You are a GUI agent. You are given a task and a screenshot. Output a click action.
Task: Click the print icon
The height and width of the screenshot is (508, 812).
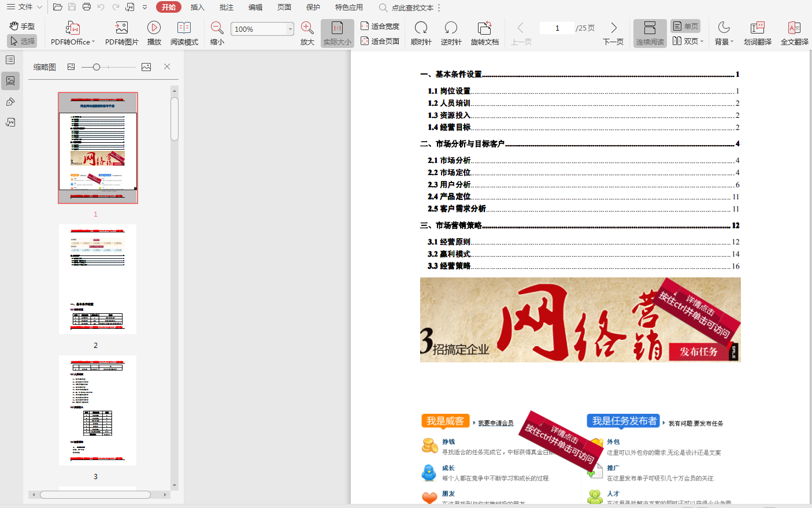click(86, 7)
